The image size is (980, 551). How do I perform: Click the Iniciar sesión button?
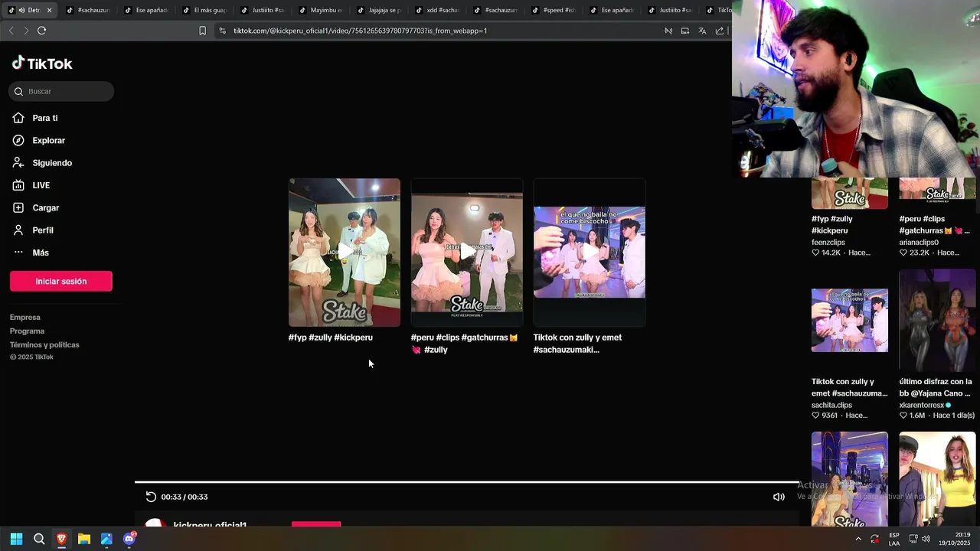coord(61,281)
